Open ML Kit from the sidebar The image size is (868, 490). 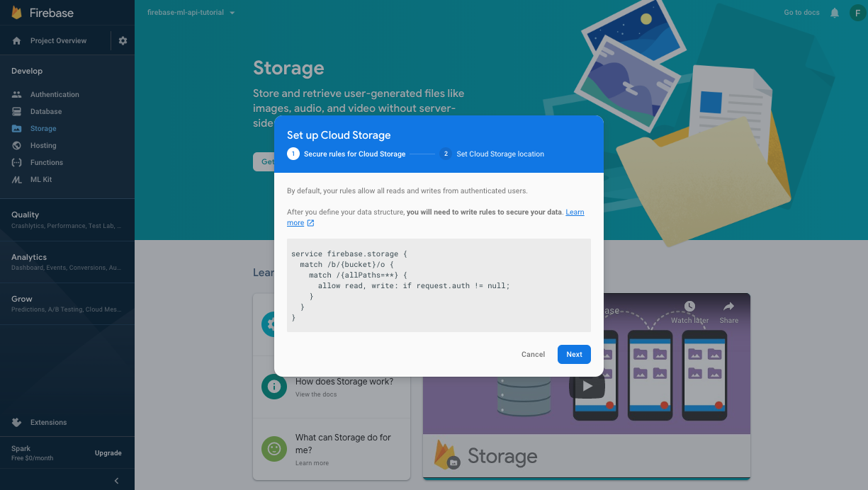[41, 179]
